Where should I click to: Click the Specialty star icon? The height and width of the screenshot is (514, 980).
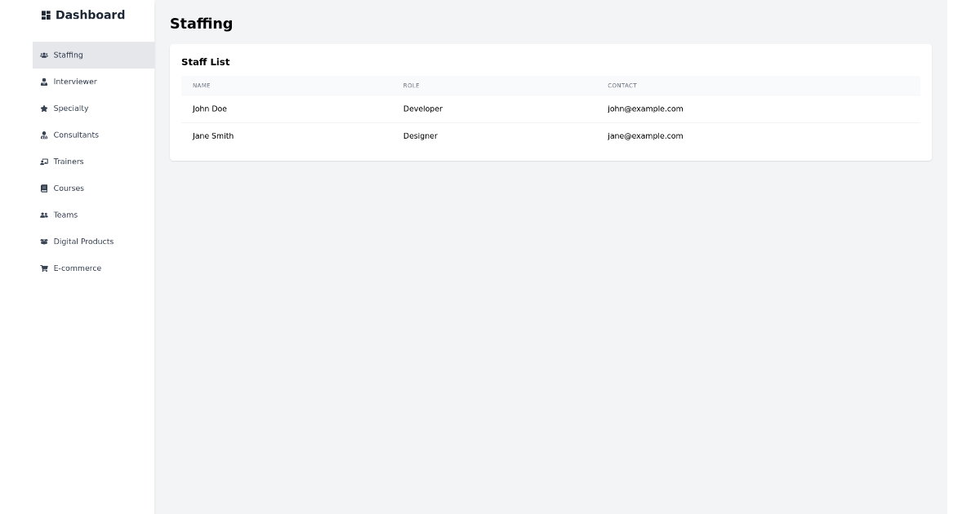(43, 108)
